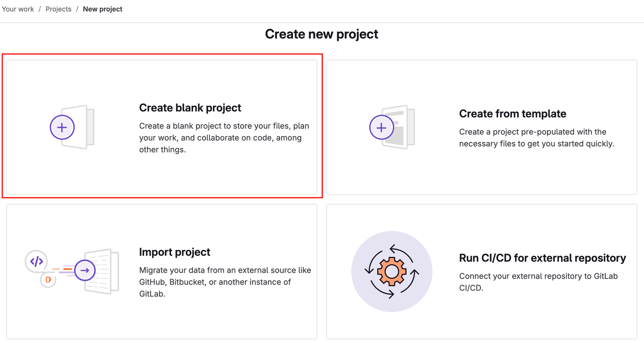Click the description mentioning GitHub and Bitbucket
The width and height of the screenshot is (644, 343).
pos(225,282)
